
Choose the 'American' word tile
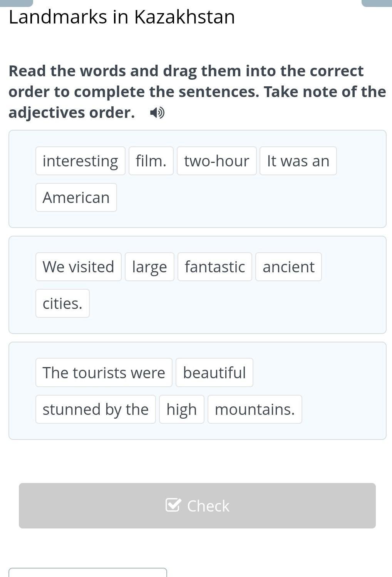pos(76,198)
